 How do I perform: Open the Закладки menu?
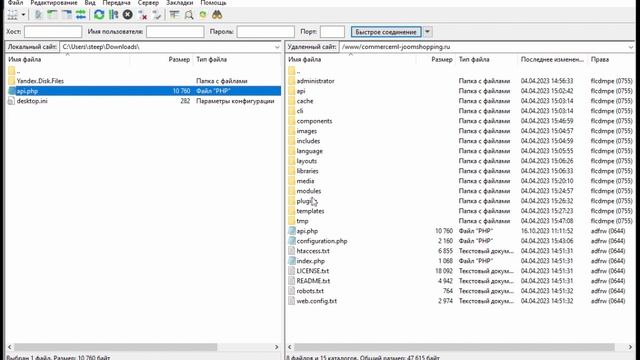click(180, 3)
